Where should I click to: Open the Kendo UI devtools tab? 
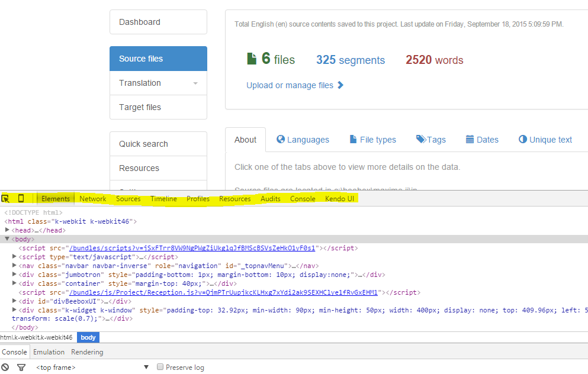(x=339, y=199)
